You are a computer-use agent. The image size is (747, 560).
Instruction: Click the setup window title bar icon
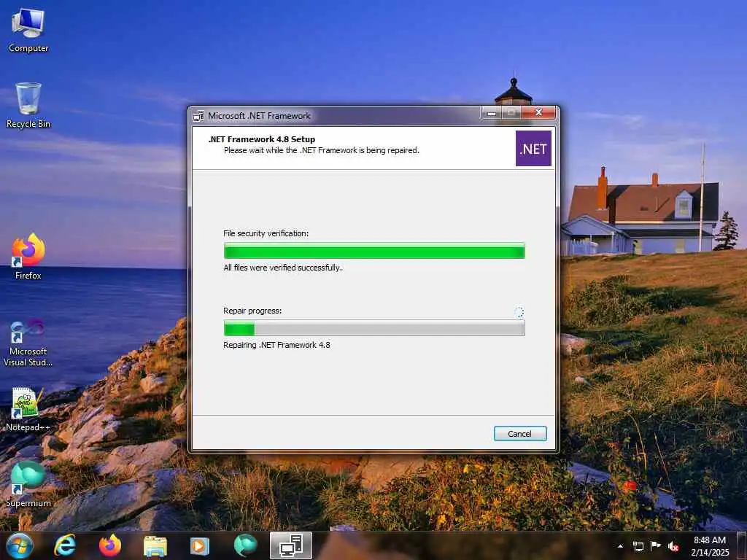pyautogui.click(x=198, y=116)
